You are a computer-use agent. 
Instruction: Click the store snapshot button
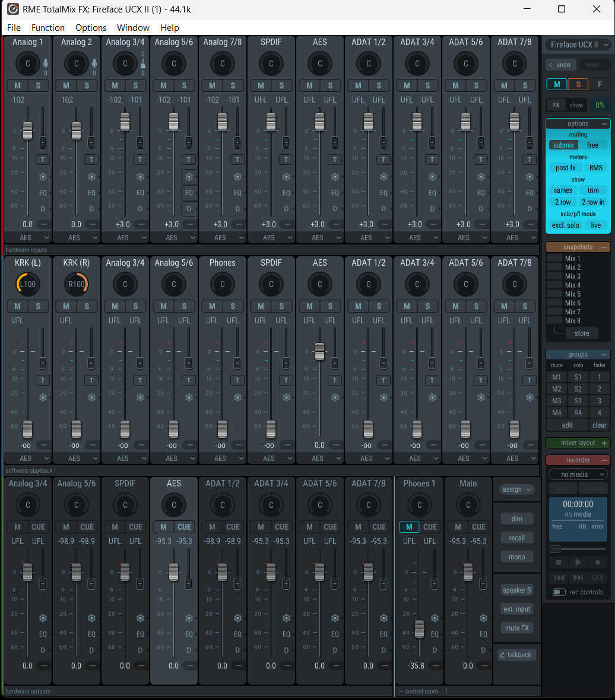(582, 333)
